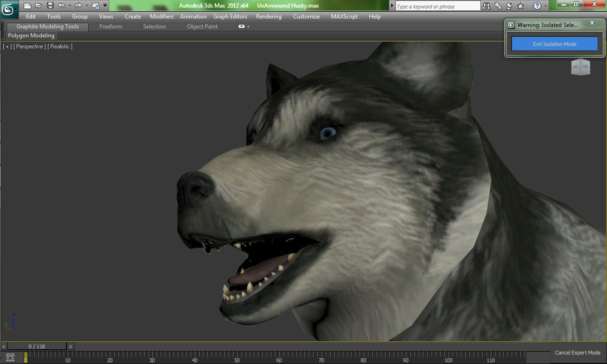
Task: Save the file with floppy icon
Action: coord(50,6)
